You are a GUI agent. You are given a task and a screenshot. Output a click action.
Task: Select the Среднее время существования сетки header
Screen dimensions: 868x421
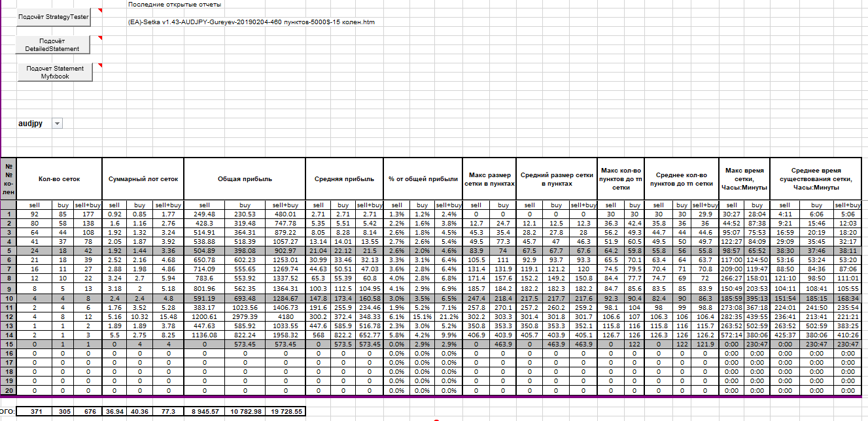point(816,178)
